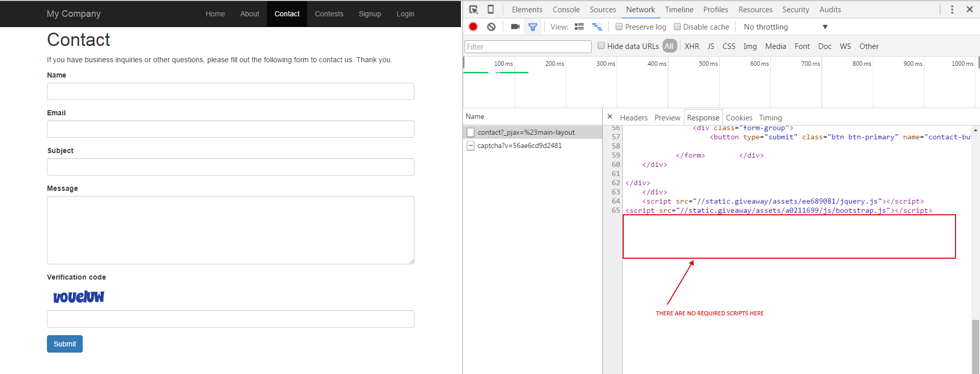Enable Preserve log checkbox
The width and height of the screenshot is (980, 374).
point(619,27)
